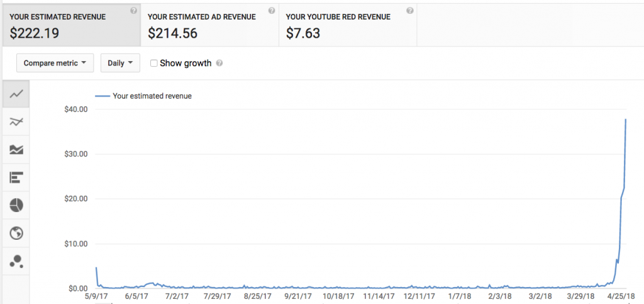Open the globe map view
The image size is (644, 304).
point(16,233)
